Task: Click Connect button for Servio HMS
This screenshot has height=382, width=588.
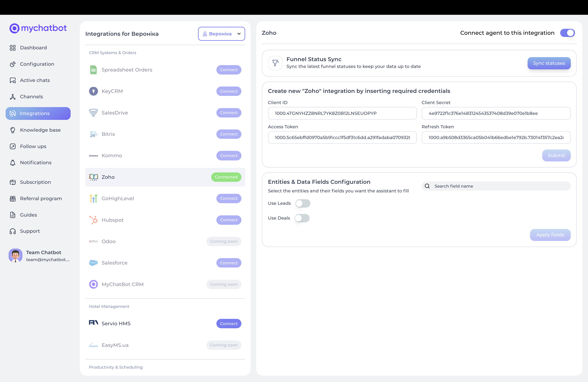Action: 229,323
